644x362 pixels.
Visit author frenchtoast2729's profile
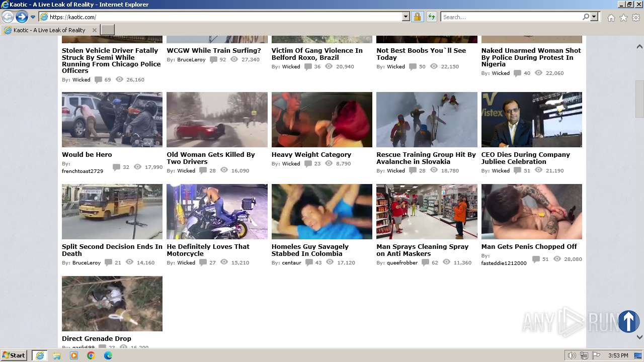83,171
